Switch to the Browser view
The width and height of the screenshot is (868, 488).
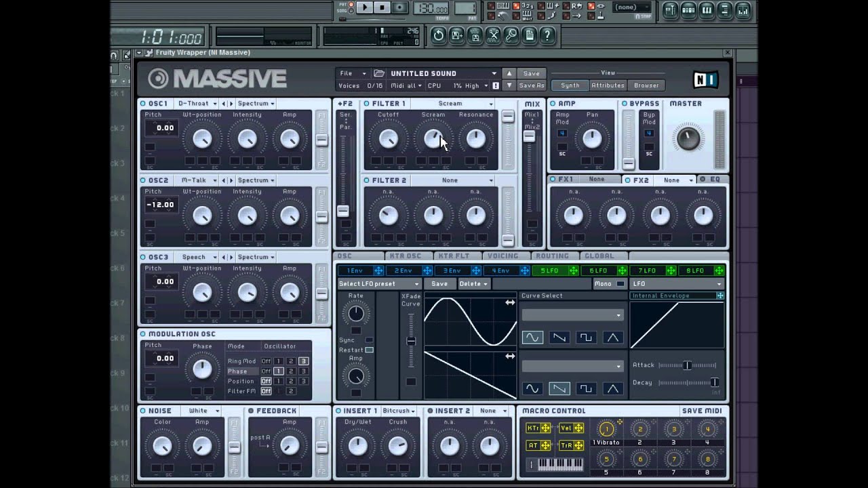click(x=646, y=85)
